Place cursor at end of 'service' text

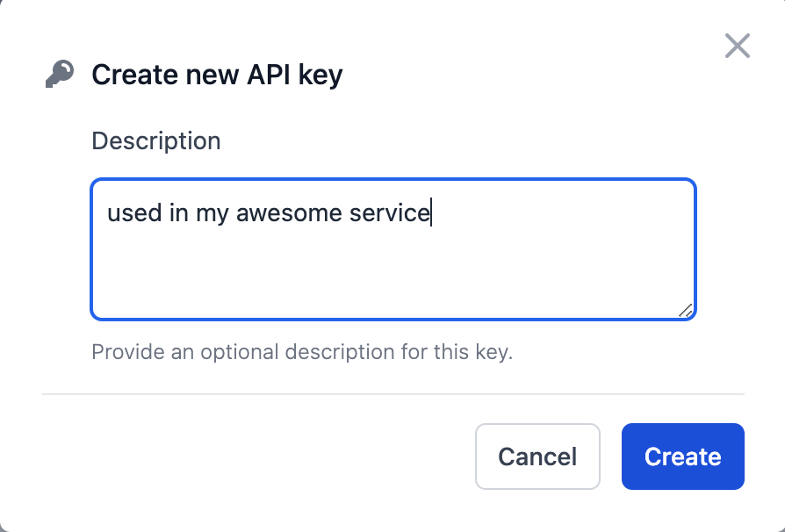(431, 212)
